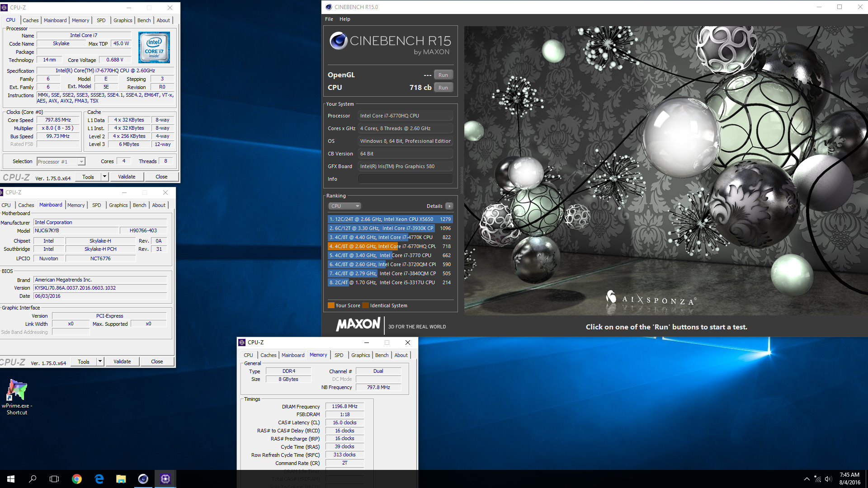Screen dimensions: 868x488
Task: Open Start menu from Windows taskbar
Action: (11, 479)
